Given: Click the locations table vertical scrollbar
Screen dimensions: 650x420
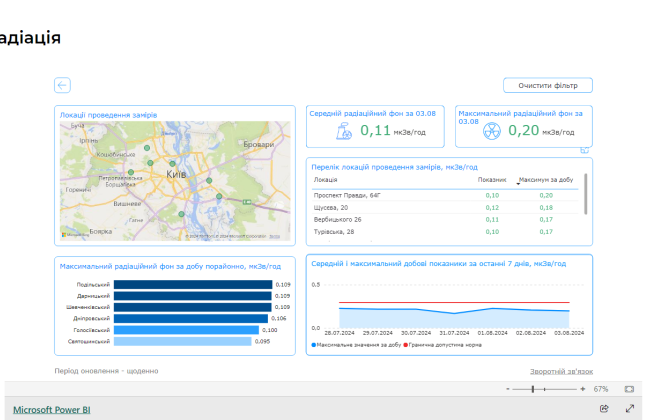Looking at the screenshot, I should tap(586, 192).
